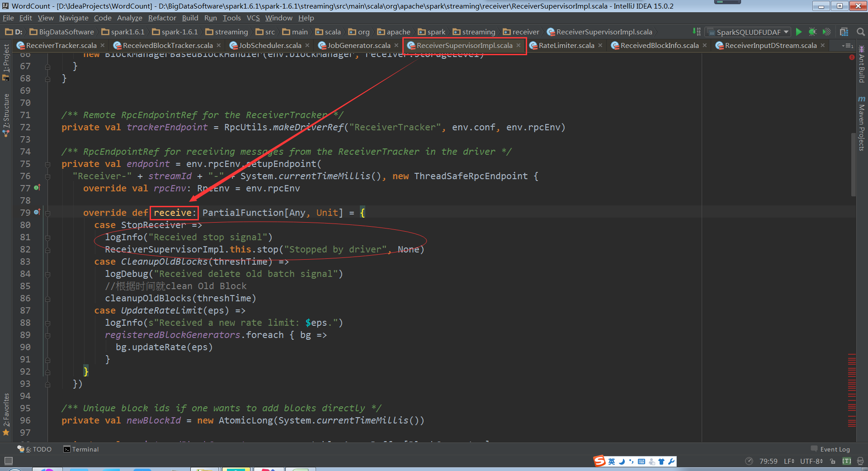Viewport: 868px width, 471px height.
Task: Open the UTF-8 encoding selector
Action: click(x=811, y=461)
